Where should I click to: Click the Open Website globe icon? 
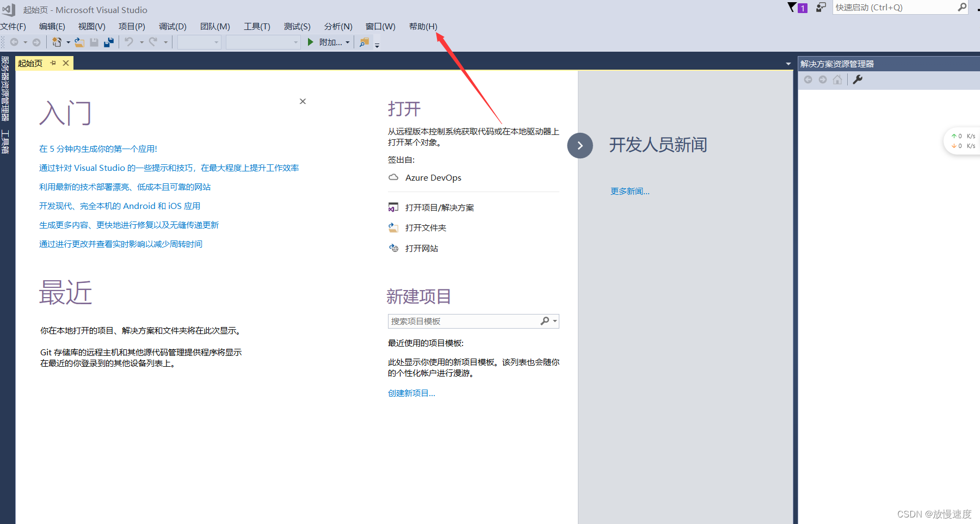pyautogui.click(x=393, y=248)
